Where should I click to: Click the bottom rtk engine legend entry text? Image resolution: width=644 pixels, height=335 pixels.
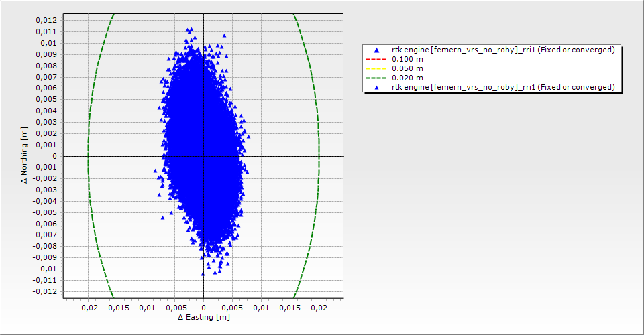503,88
